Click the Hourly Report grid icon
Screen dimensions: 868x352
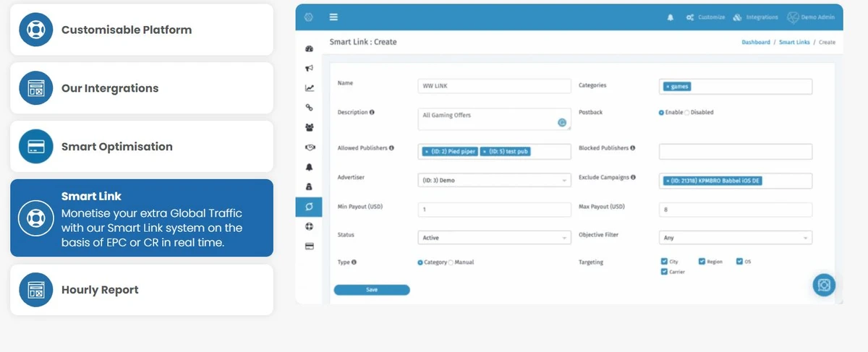[x=36, y=290]
